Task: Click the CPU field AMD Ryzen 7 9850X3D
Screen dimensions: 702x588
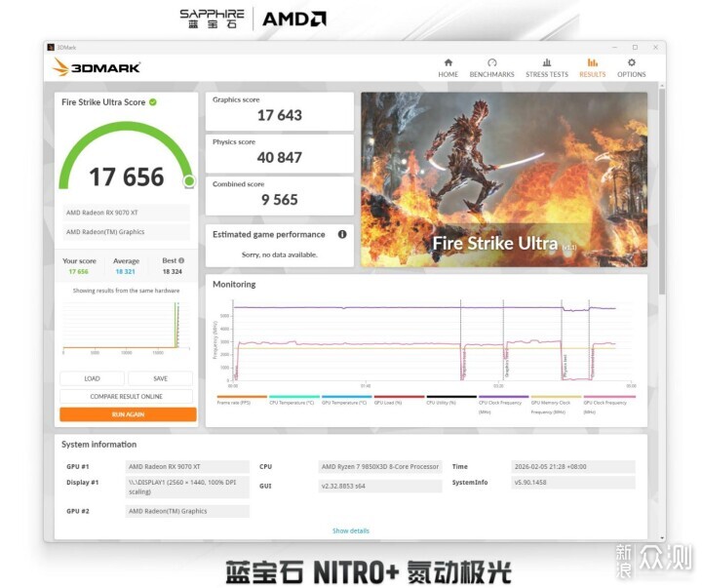Action: (379, 467)
